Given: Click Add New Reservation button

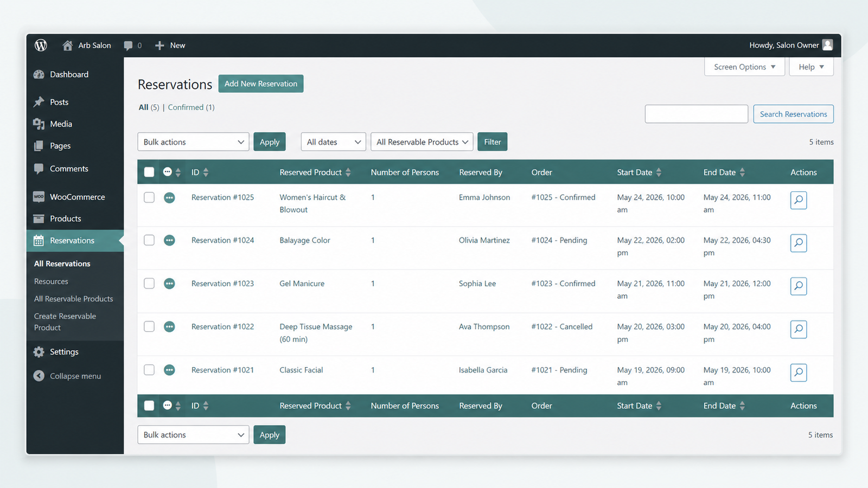Looking at the screenshot, I should 261,84.
